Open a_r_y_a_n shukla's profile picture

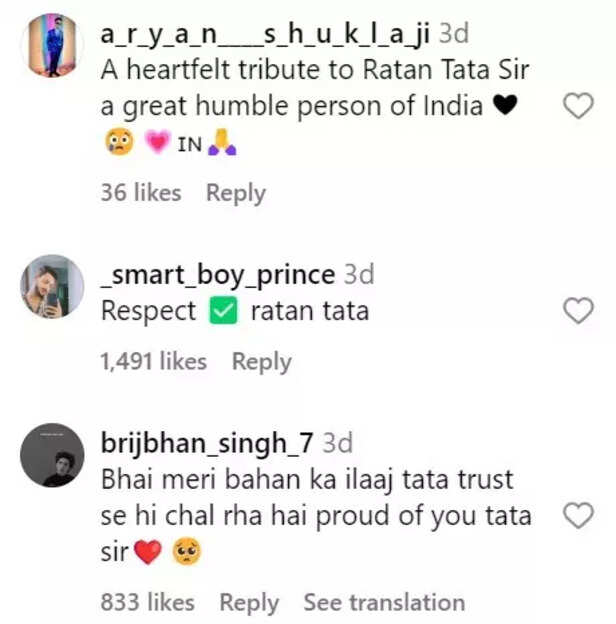click(x=52, y=45)
